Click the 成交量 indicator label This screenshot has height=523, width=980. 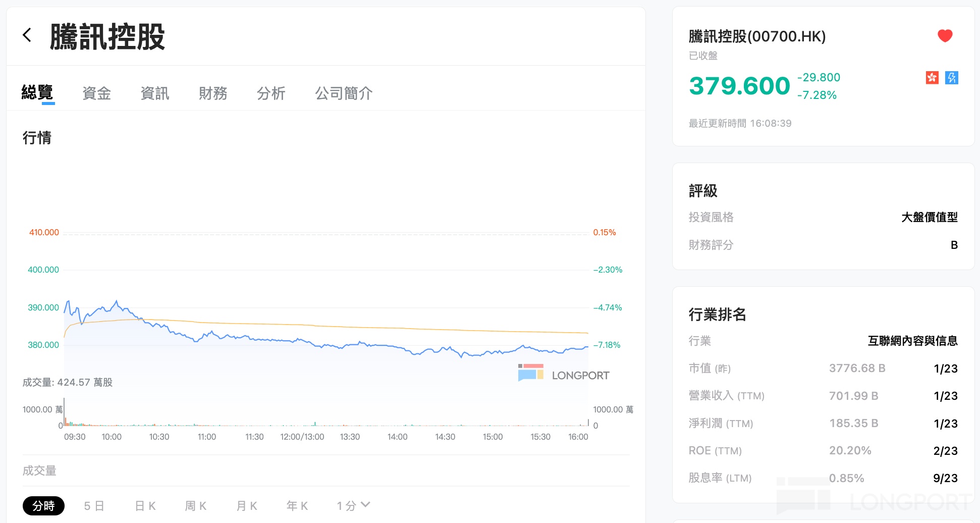39,470
